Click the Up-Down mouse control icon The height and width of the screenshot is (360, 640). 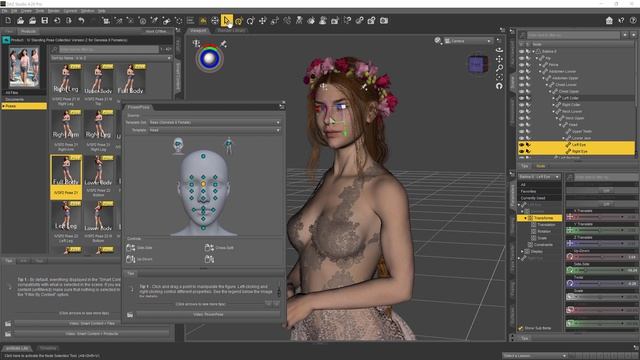pyautogui.click(x=131, y=259)
